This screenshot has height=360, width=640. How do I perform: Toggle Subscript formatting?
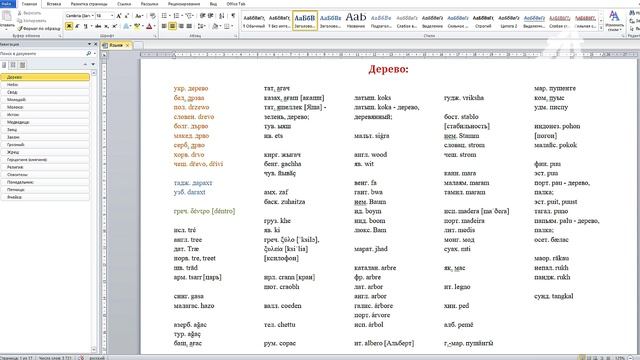click(x=106, y=26)
